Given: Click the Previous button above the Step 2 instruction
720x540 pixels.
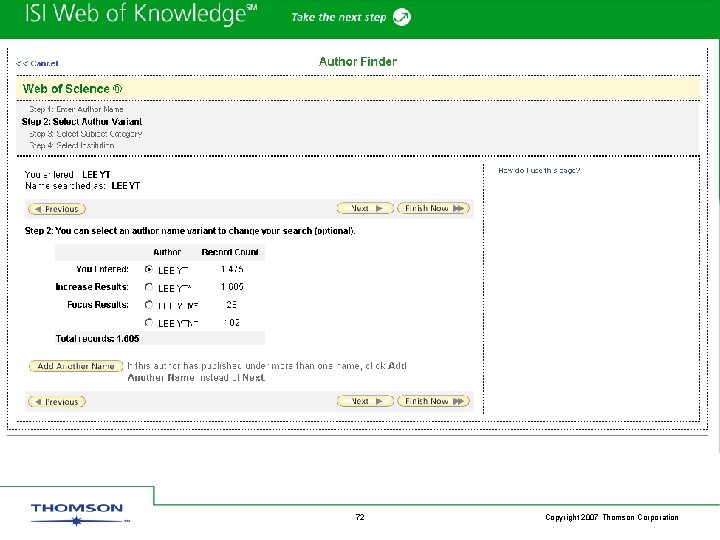Looking at the screenshot, I should click(57, 209).
